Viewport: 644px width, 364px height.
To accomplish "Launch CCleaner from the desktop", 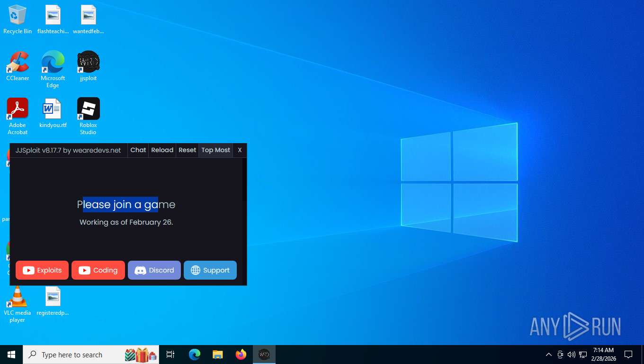I will tap(18, 66).
